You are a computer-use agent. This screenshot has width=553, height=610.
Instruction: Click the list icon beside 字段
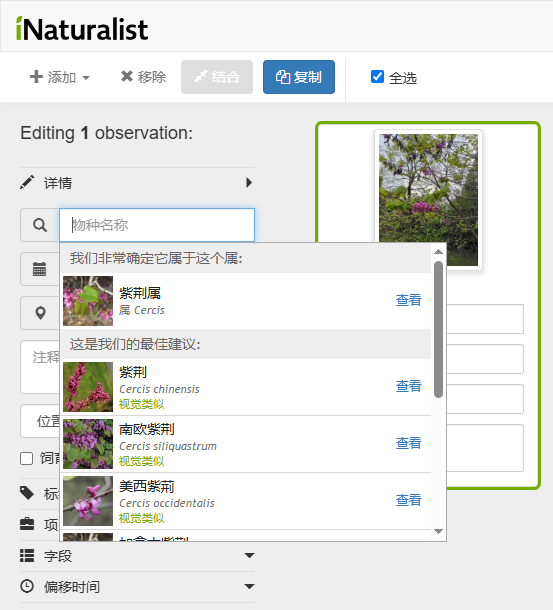[27, 556]
